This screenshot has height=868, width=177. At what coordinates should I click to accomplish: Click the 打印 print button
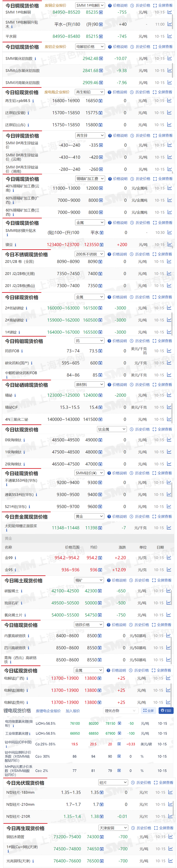(x=166, y=710)
